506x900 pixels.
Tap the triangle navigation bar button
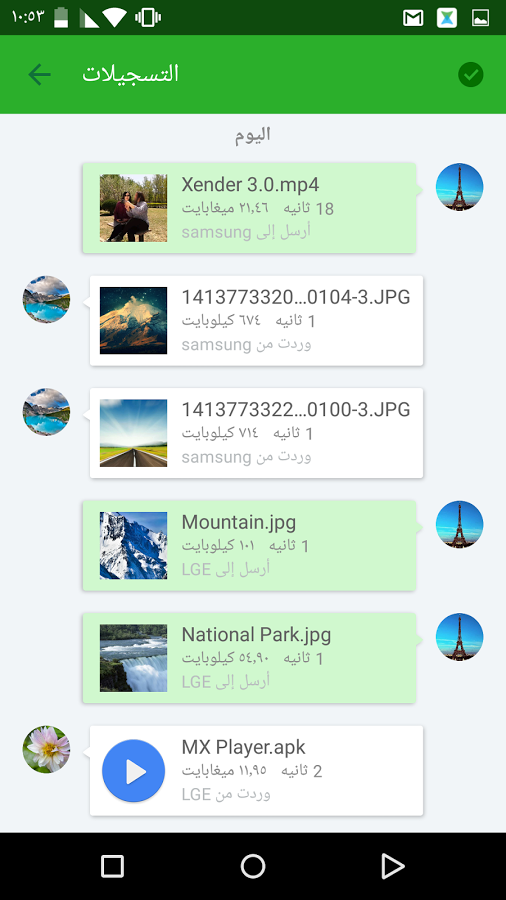point(393,866)
